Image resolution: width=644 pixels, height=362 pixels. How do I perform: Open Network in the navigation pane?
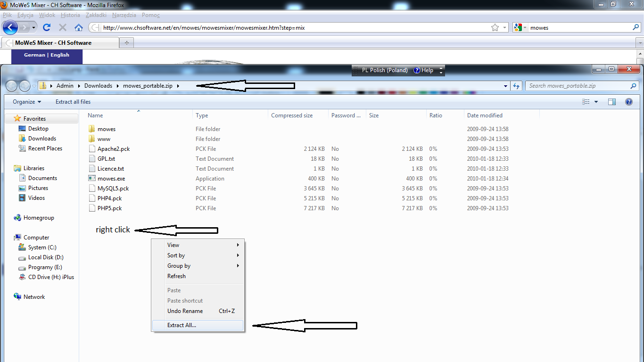click(34, 297)
